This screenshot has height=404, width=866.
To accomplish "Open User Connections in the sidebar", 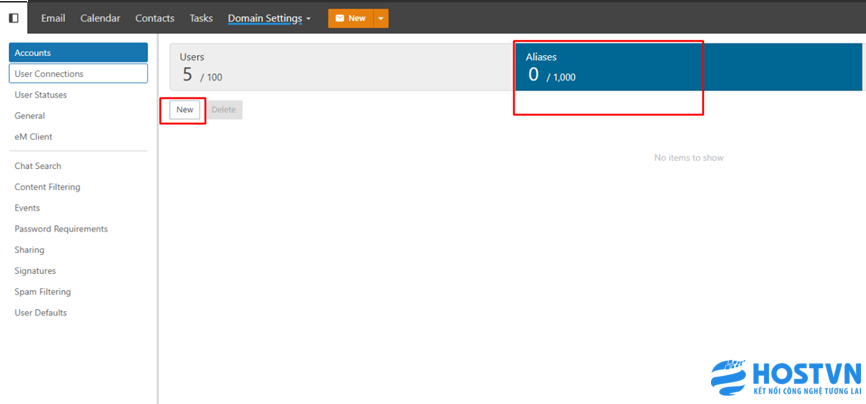I will coord(78,74).
